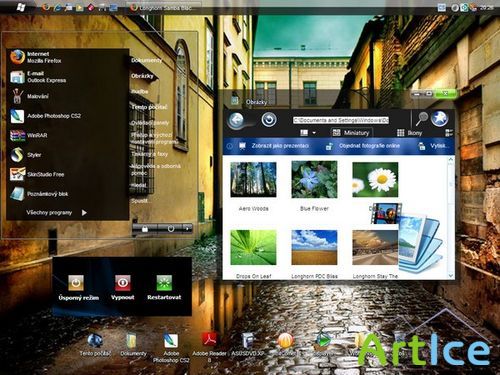The image size is (500, 375).
Task: Open Dokumenty in start menu right column
Action: (x=146, y=60)
